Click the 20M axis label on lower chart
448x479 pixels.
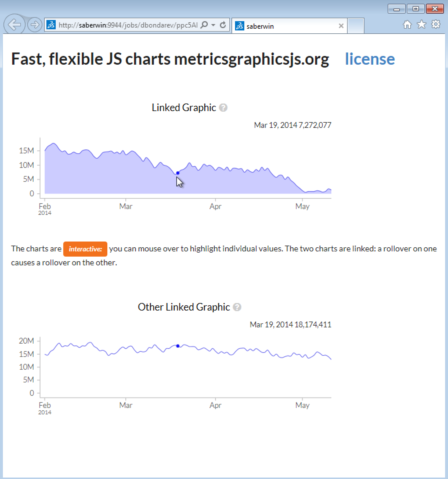tap(26, 341)
